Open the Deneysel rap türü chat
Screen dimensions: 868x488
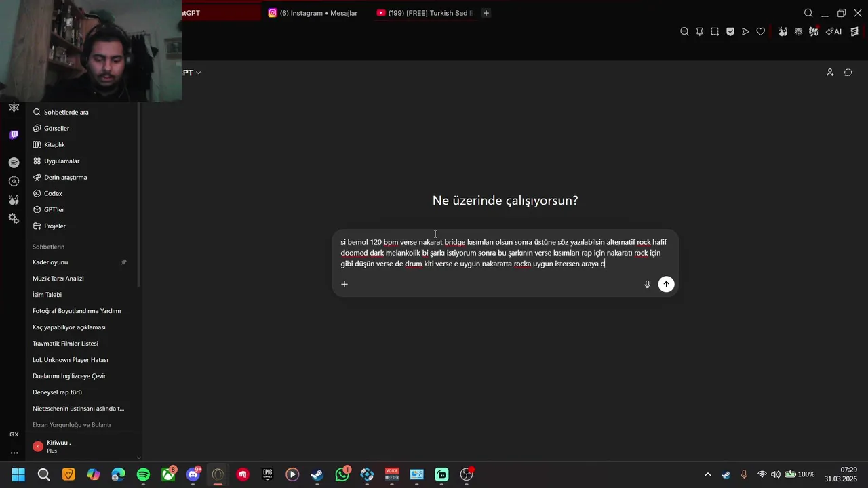tap(83, 392)
